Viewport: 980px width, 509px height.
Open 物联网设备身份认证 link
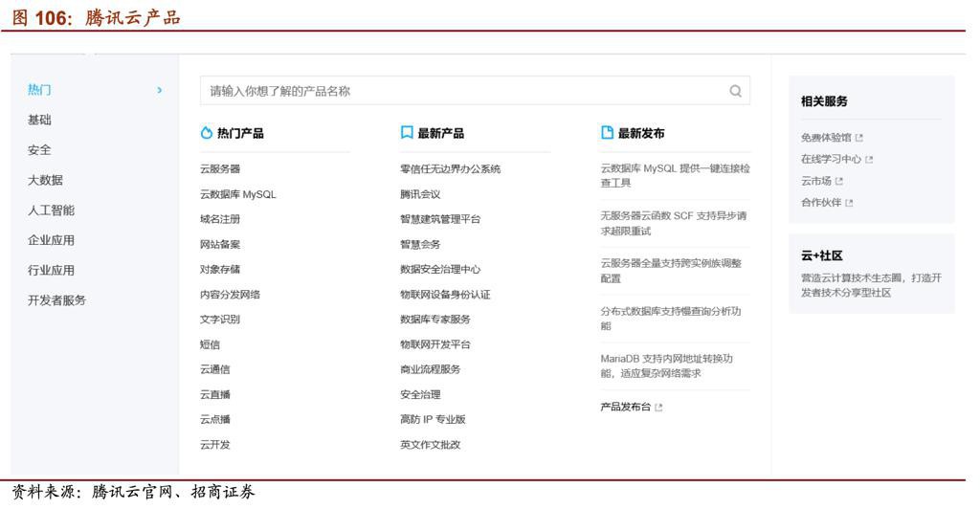445,294
